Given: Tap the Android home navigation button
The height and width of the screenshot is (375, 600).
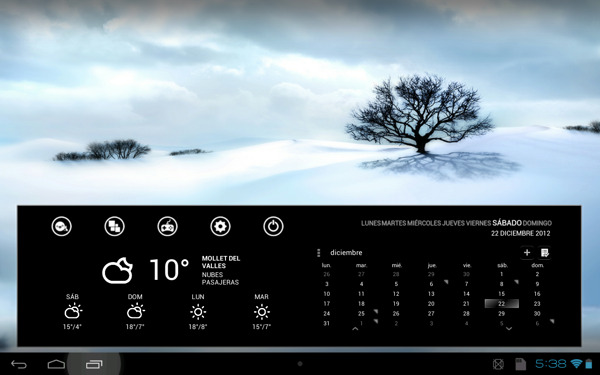Looking at the screenshot, I should click(56, 364).
